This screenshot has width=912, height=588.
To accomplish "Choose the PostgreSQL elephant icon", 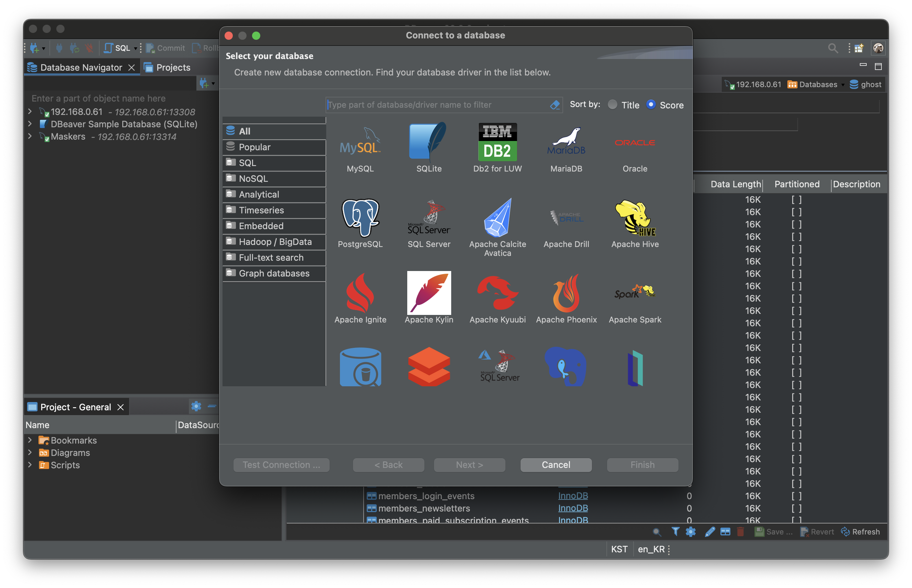I will 360,217.
